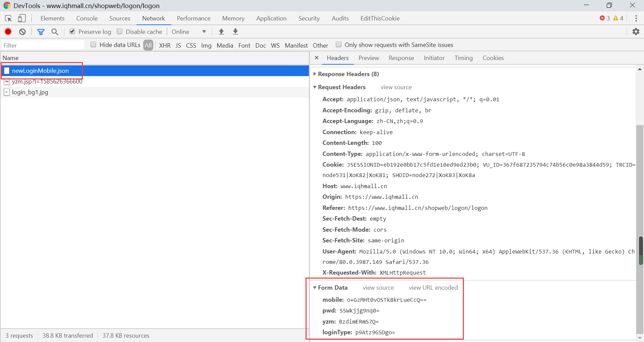Filter requests by JS type
The height and width of the screenshot is (342, 644).
coord(178,45)
